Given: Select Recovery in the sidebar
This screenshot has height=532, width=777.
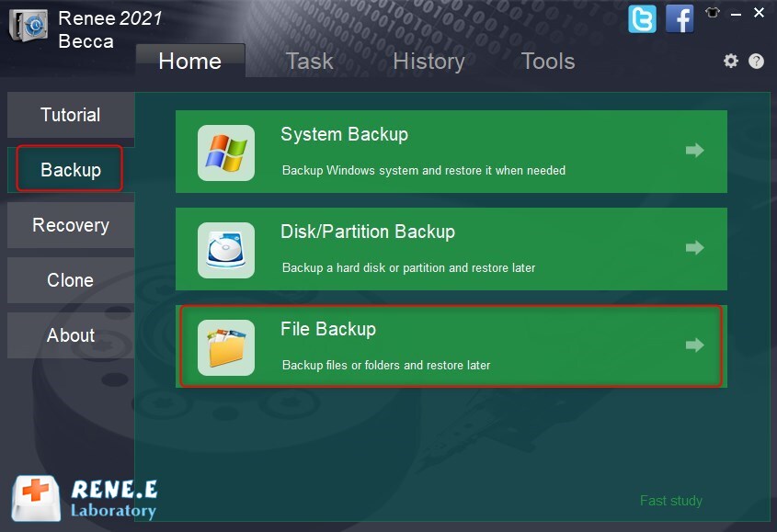Looking at the screenshot, I should (x=71, y=225).
